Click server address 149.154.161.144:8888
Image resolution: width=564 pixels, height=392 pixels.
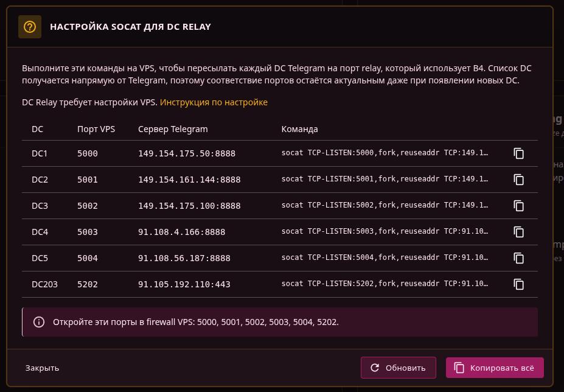(189, 180)
